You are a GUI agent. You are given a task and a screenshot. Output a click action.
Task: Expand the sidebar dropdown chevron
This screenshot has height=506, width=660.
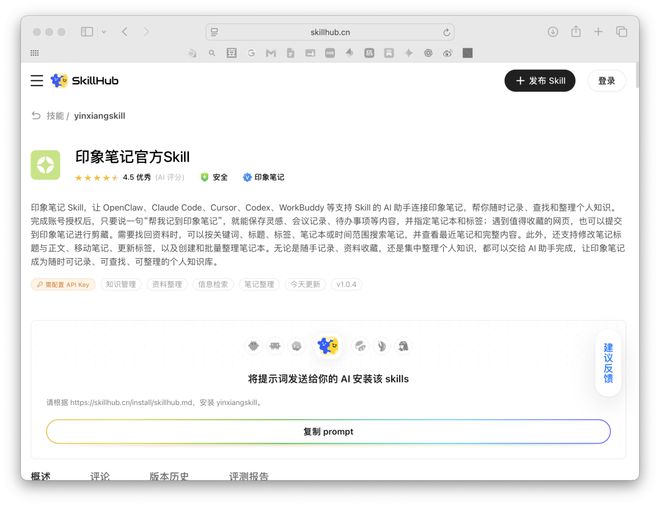pyautogui.click(x=104, y=32)
